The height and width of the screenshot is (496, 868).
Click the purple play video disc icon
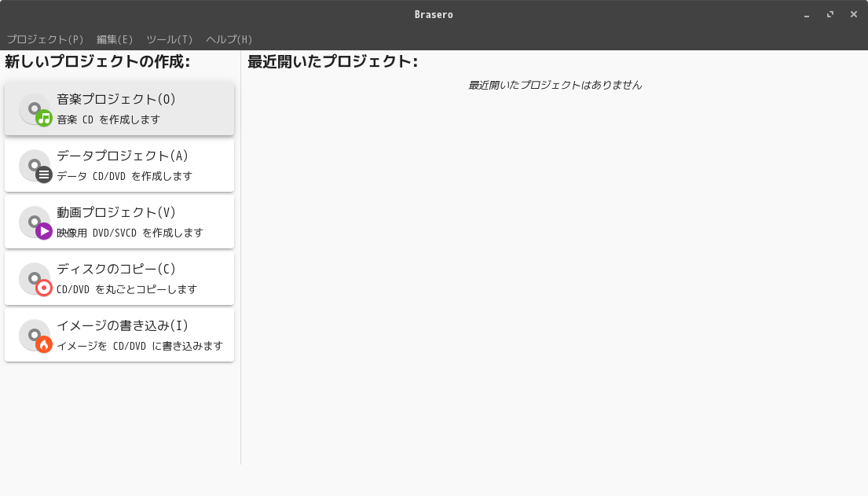tap(36, 222)
